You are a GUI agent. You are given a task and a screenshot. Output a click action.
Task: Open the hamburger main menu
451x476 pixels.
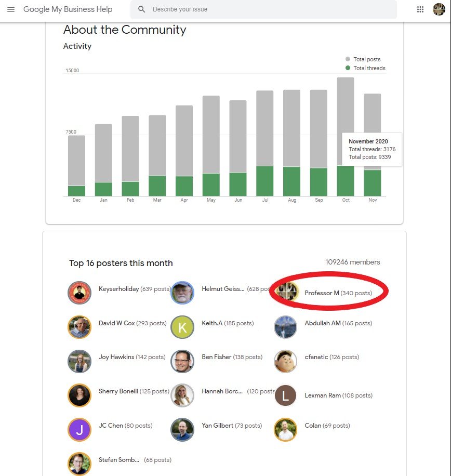click(x=11, y=9)
